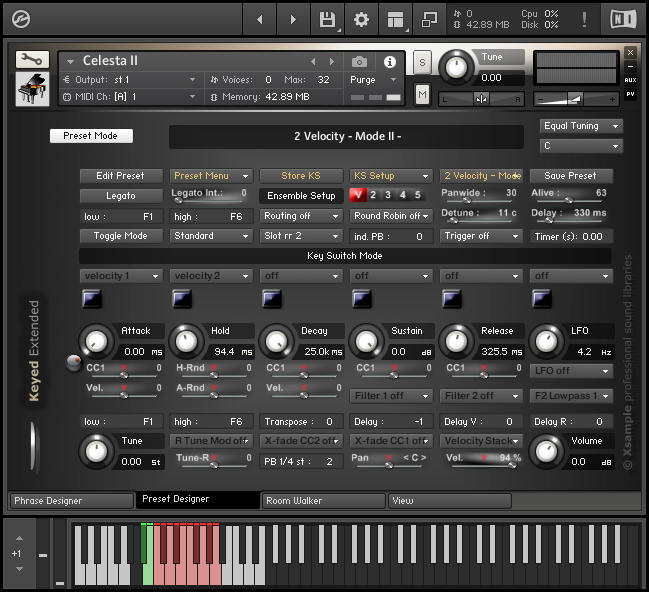Open the C key dropdown
This screenshot has width=649, height=592.
click(x=581, y=146)
